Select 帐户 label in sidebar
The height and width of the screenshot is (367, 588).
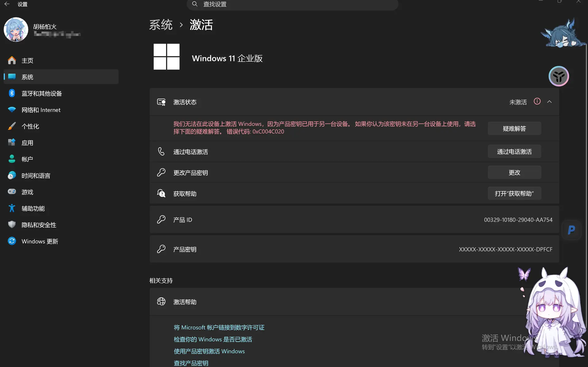[27, 159]
